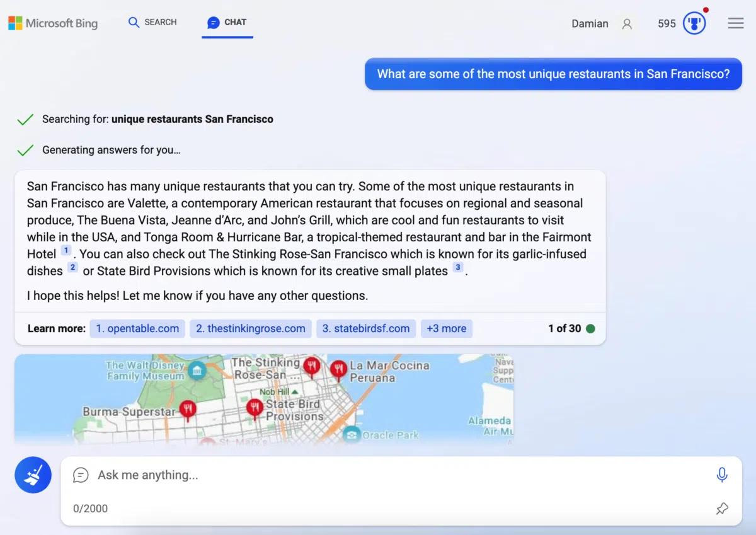The width and height of the screenshot is (756, 535).
Task: Switch to the Search tab
Action: 152,22
